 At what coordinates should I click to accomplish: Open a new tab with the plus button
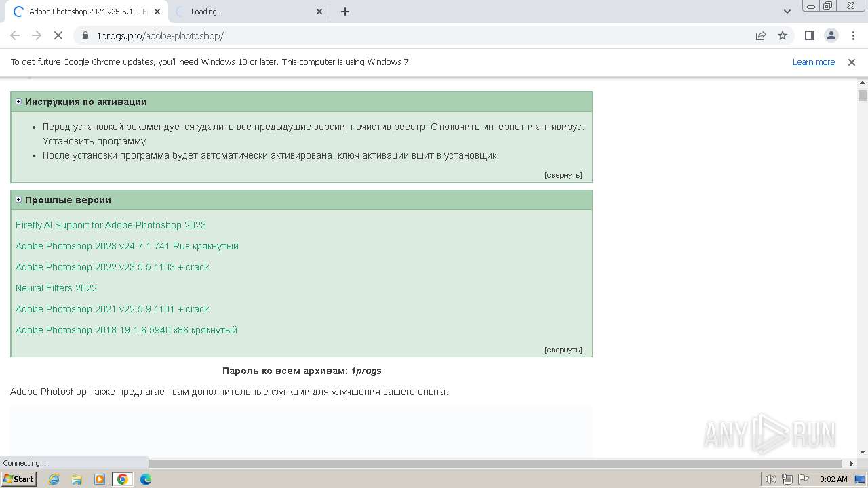point(345,12)
